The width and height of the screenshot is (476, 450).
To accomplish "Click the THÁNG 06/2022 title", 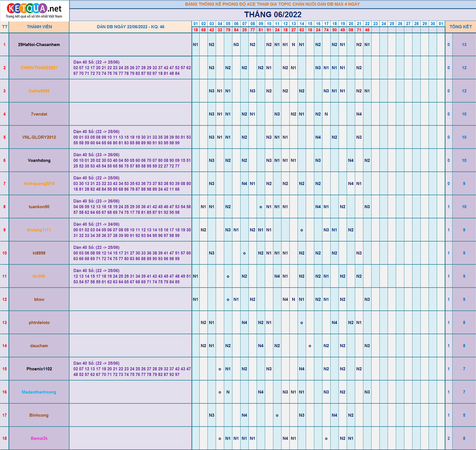I will (x=273, y=14).
